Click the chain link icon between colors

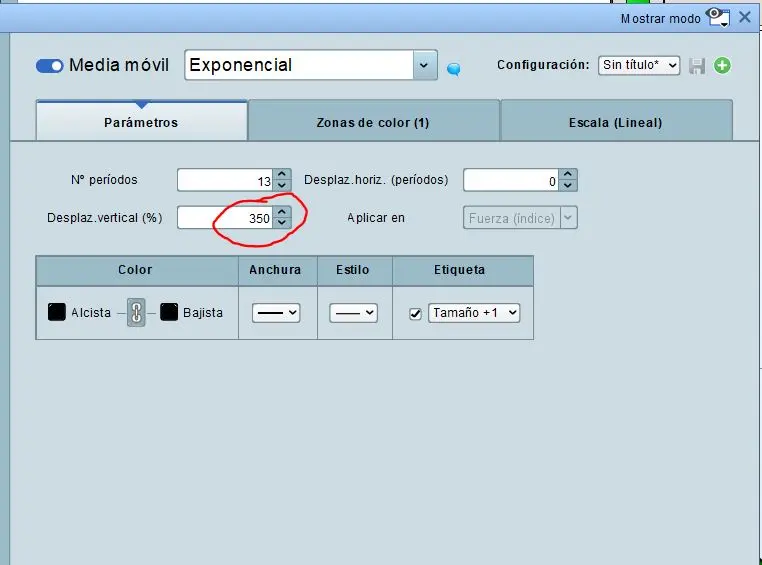pos(136,313)
